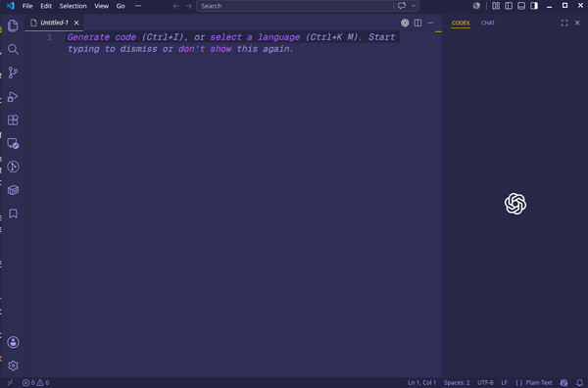Click the Search command center field

click(295, 6)
